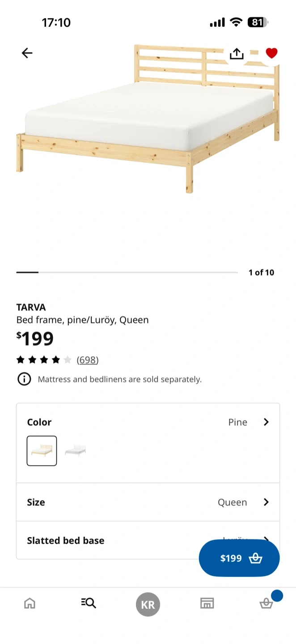Tap the image gallery progress bar
This screenshot has height=644, width=296.
click(x=127, y=272)
